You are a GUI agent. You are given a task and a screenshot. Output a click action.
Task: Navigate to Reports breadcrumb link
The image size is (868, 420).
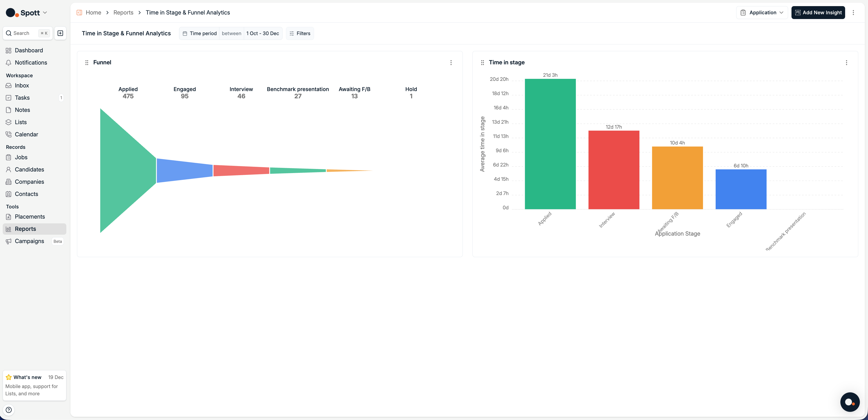click(x=123, y=12)
